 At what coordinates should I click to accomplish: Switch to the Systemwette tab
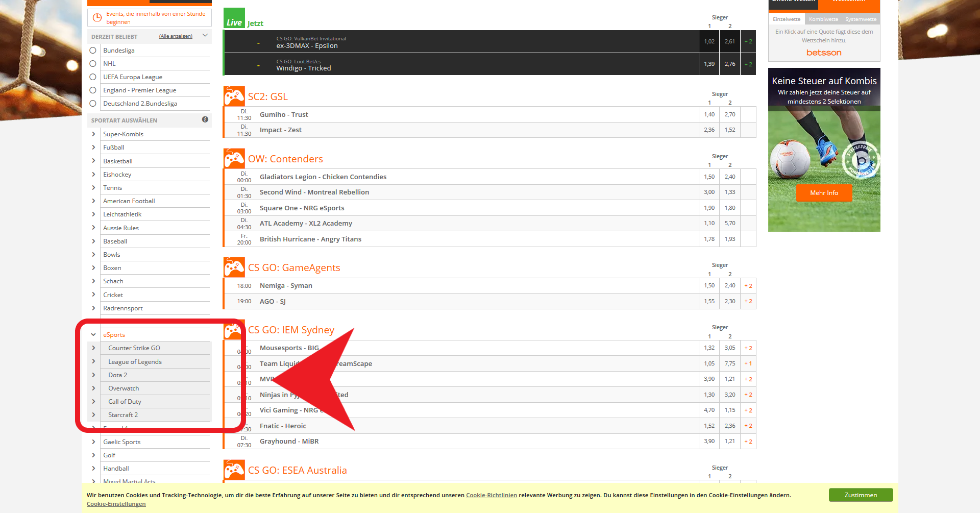[x=861, y=19]
